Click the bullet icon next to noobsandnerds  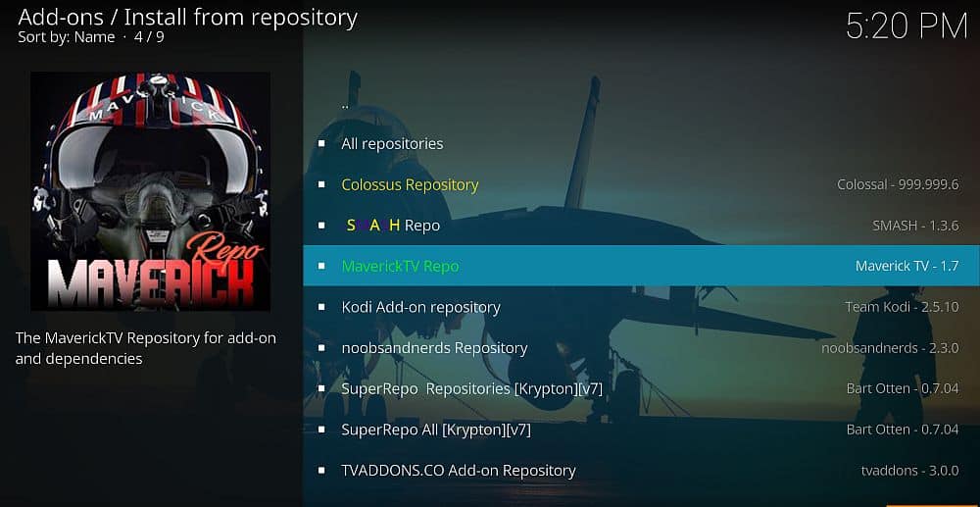click(x=321, y=347)
